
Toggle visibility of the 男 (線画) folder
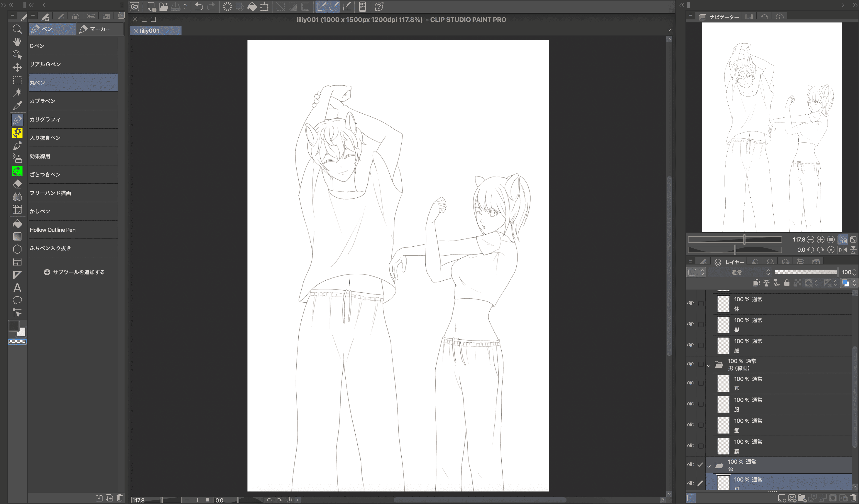tap(691, 364)
